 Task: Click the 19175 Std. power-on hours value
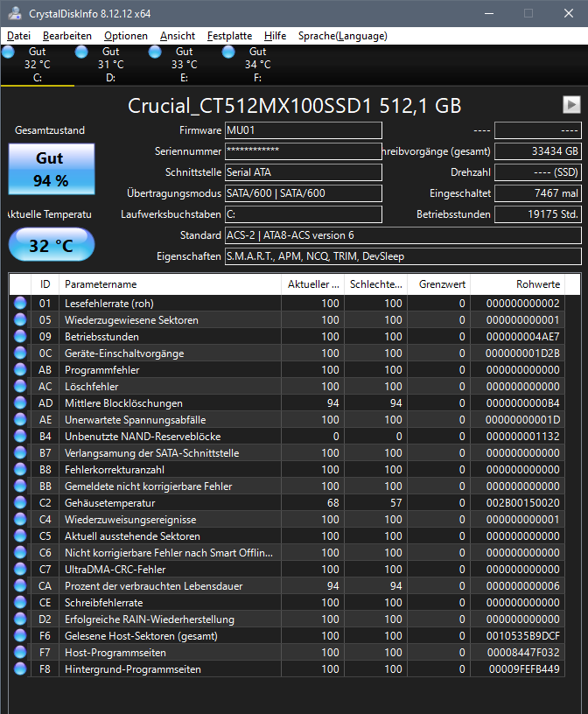(538, 214)
